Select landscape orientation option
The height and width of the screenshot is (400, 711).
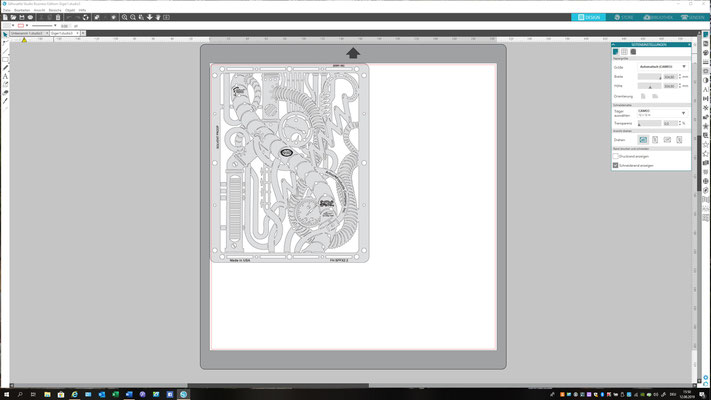[x=655, y=96]
